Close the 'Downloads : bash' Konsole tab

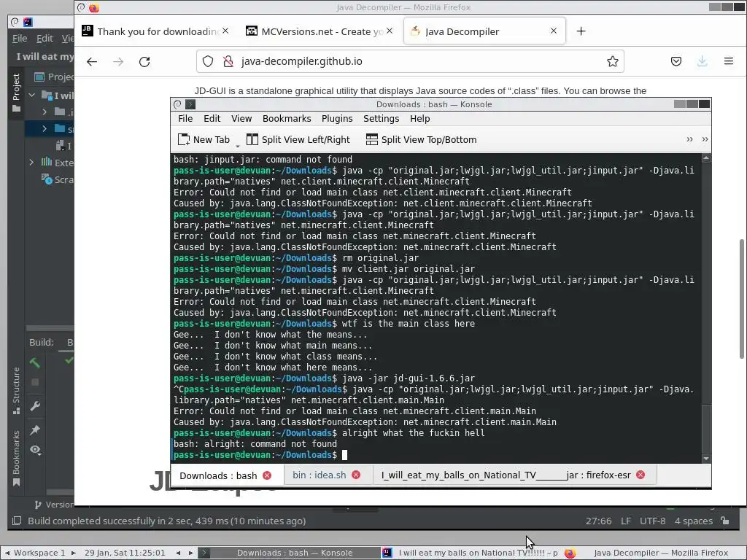coord(267,475)
